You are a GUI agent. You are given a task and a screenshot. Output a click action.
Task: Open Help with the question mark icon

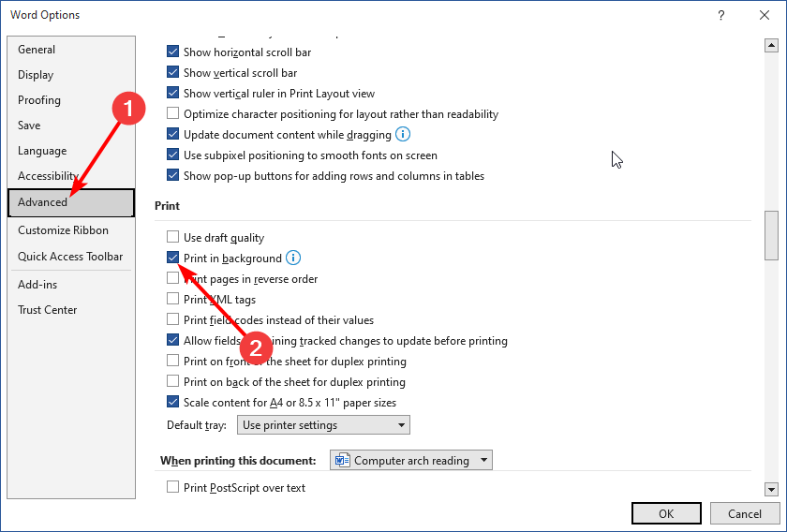tap(720, 15)
